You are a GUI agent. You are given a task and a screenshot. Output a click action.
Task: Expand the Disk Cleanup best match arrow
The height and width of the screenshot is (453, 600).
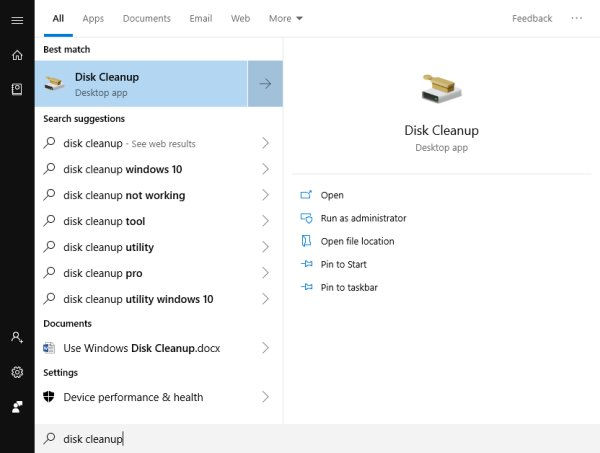265,83
